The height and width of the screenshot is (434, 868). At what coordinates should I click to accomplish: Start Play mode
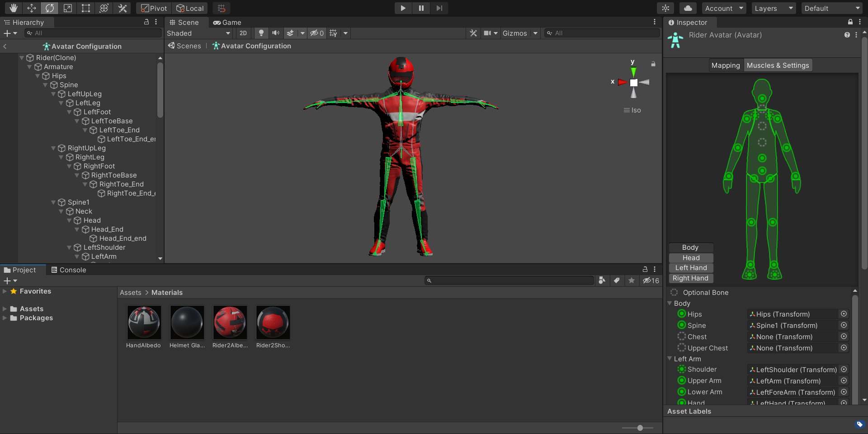403,8
